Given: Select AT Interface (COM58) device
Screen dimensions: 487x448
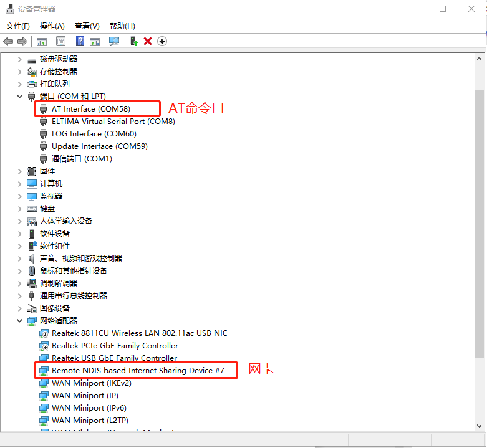Looking at the screenshot, I should point(90,109).
